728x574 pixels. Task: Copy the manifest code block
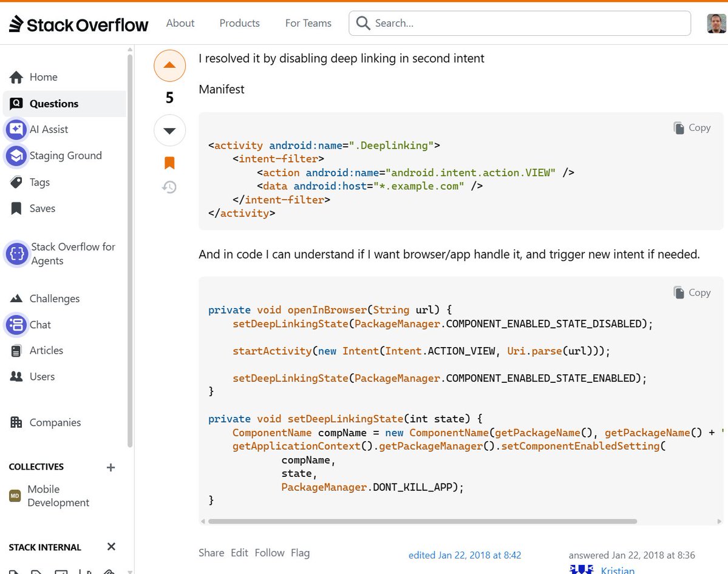click(x=692, y=127)
